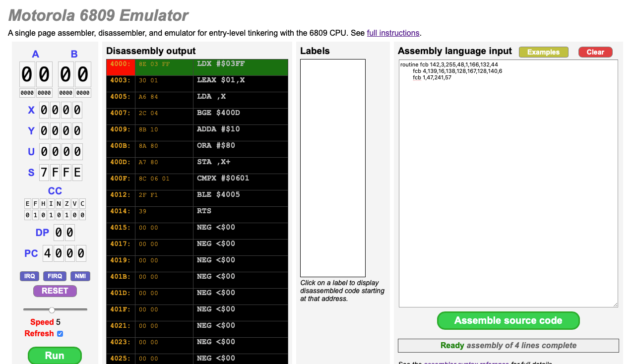Click the E flag bit in CC
The image size is (635, 364).
tap(28, 215)
